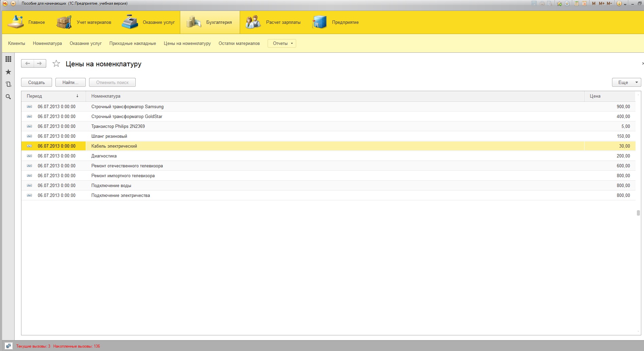Sort by the Период column header
Viewport: 644px width, 351px height.
tap(53, 96)
